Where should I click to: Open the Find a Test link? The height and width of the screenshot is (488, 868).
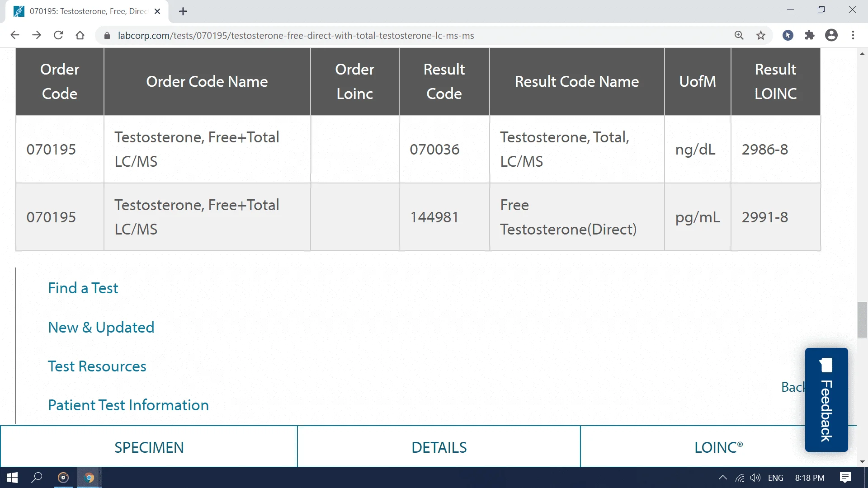tap(83, 288)
